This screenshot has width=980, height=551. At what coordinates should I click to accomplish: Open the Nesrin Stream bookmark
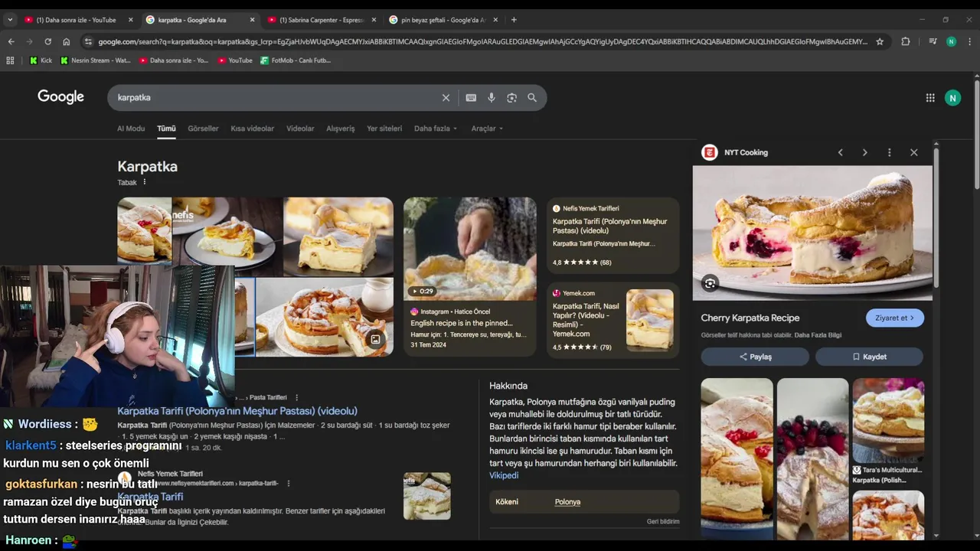(x=96, y=60)
